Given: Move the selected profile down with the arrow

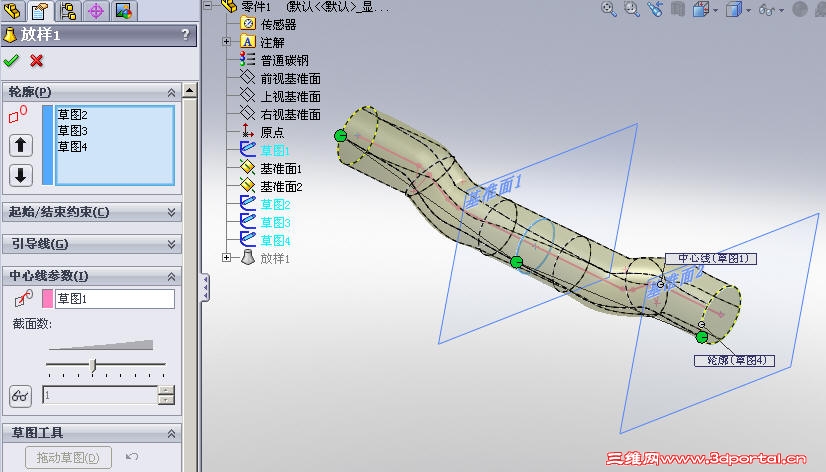Looking at the screenshot, I should pyautogui.click(x=21, y=175).
